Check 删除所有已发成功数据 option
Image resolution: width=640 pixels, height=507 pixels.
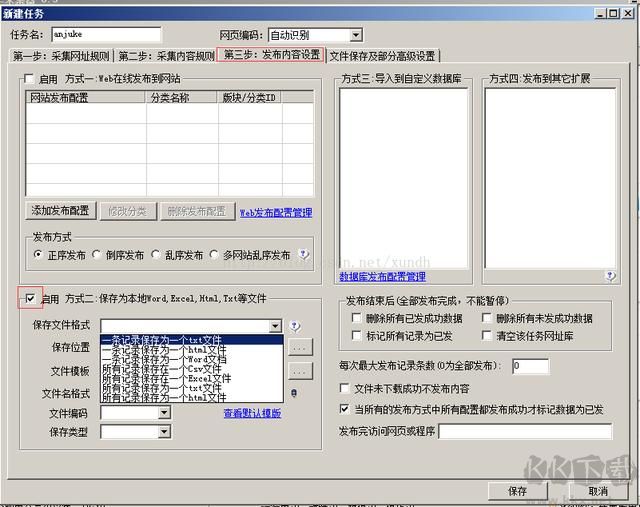click(356, 317)
